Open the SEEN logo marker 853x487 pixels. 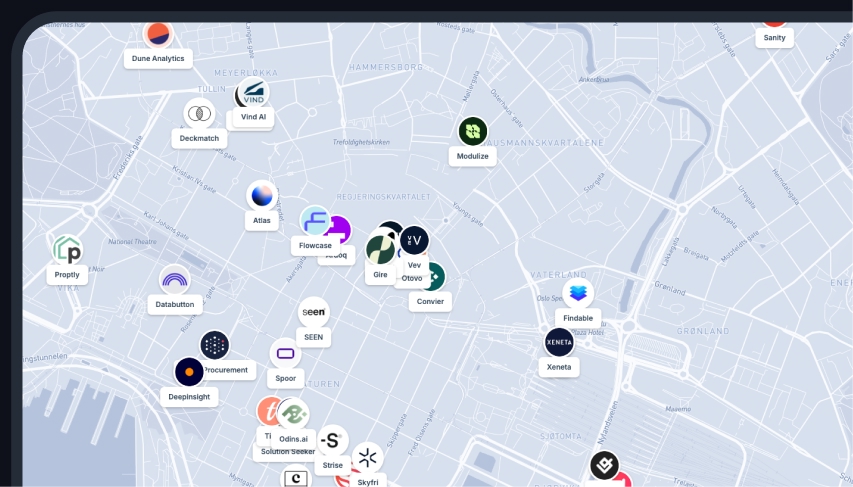click(314, 312)
